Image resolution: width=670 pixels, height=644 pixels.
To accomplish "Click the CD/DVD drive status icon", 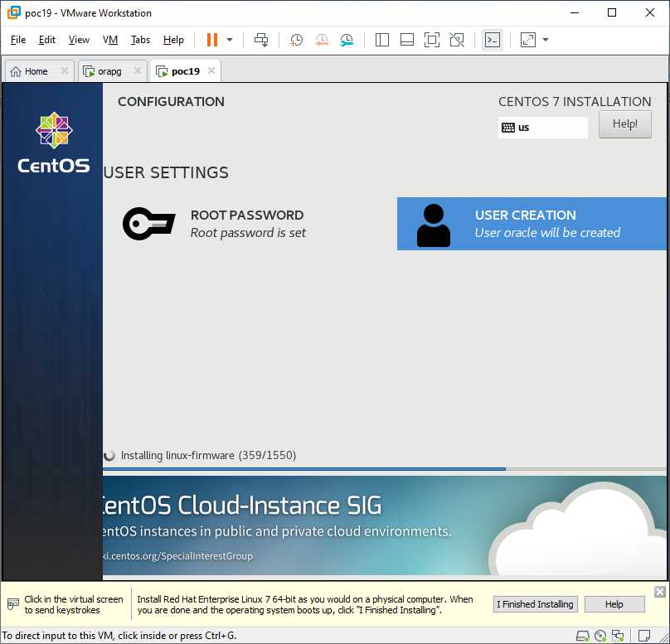I will 600,636.
